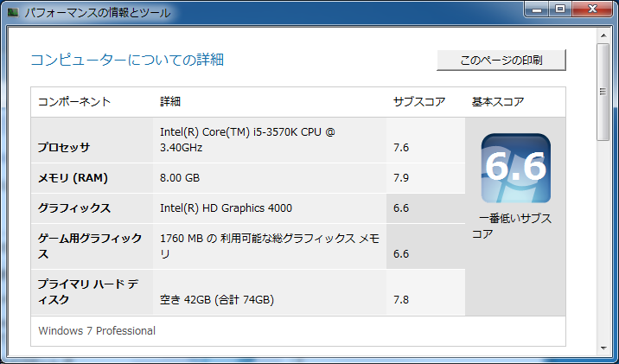Click the サブスコア column header
The width and height of the screenshot is (619, 364).
click(419, 101)
